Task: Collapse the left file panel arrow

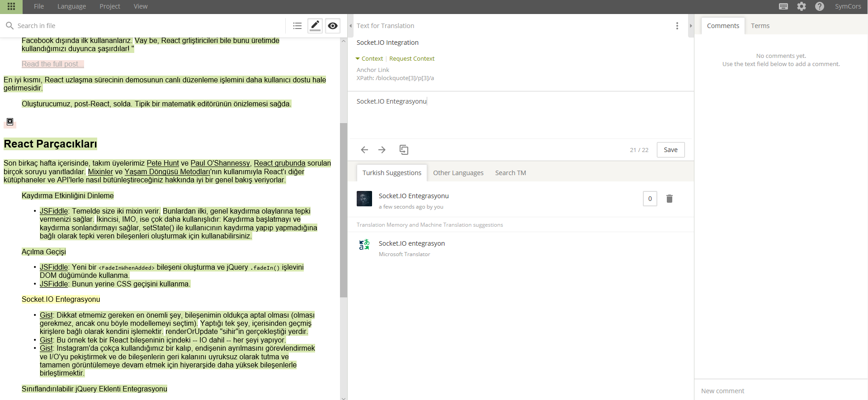Action: click(x=350, y=26)
